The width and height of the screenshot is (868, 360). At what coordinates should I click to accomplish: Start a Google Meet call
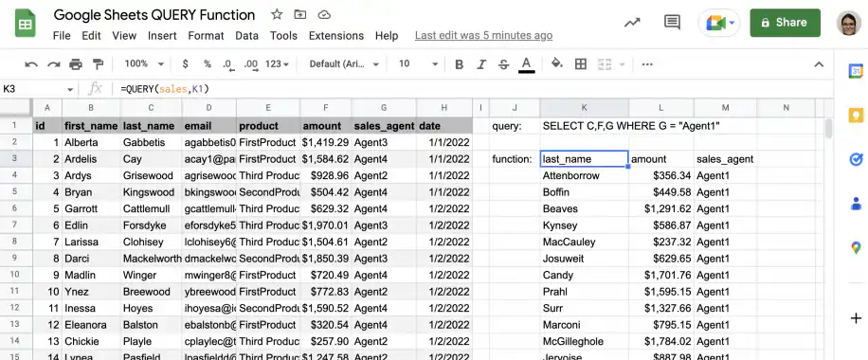point(719,23)
